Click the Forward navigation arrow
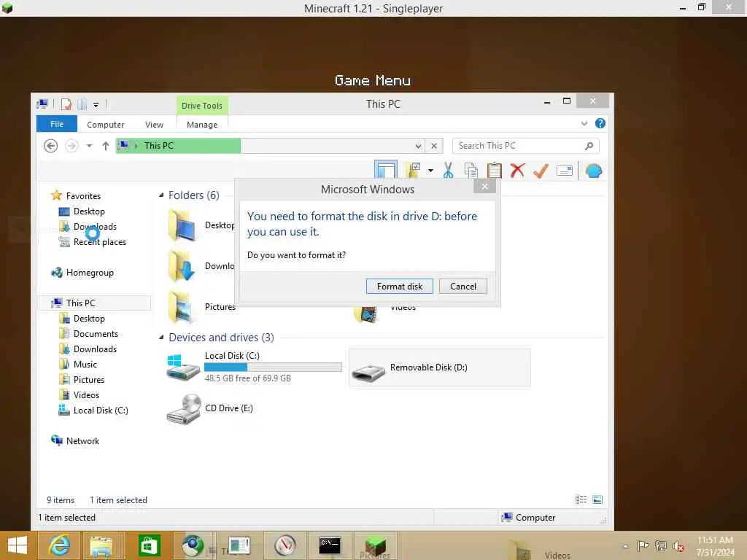 (x=71, y=146)
